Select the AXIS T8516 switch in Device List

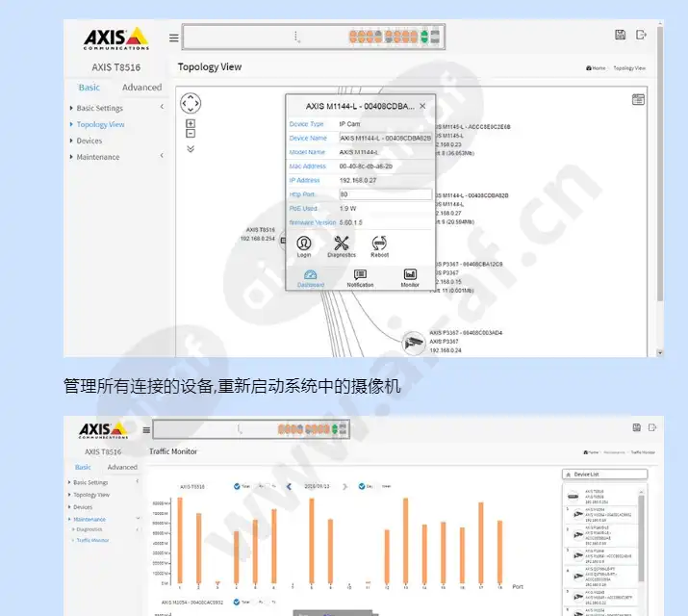pyautogui.click(x=600, y=497)
